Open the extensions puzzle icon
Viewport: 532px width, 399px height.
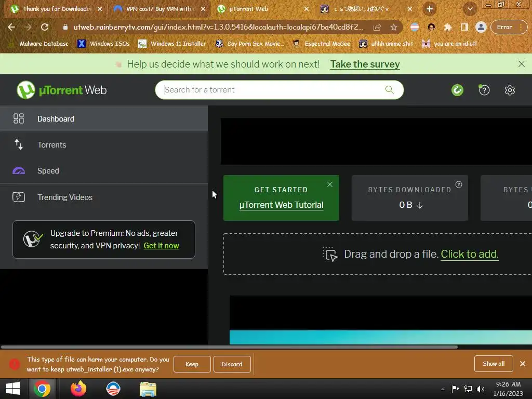[448, 27]
